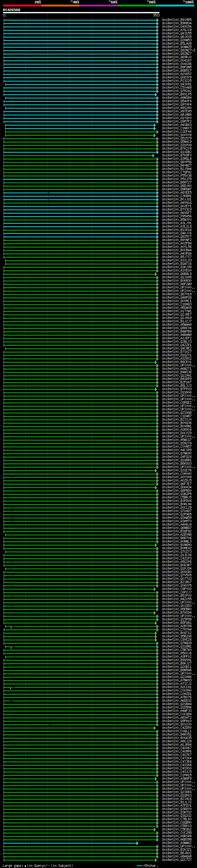Viewport: 197px width, 868px height.
Task: Select the UniRef100_Q3R7Q7 label
Action: 176,812
